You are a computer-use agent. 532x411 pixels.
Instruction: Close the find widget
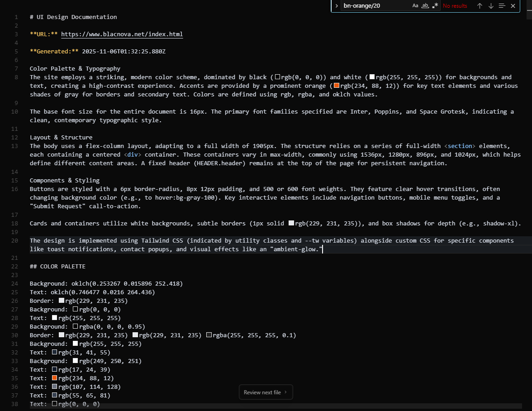tap(513, 5)
